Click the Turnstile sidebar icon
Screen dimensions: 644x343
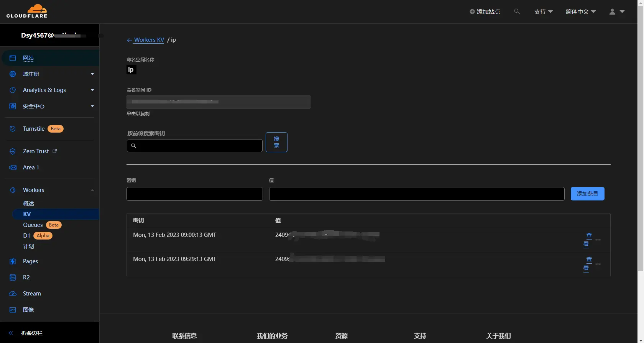[13, 129]
